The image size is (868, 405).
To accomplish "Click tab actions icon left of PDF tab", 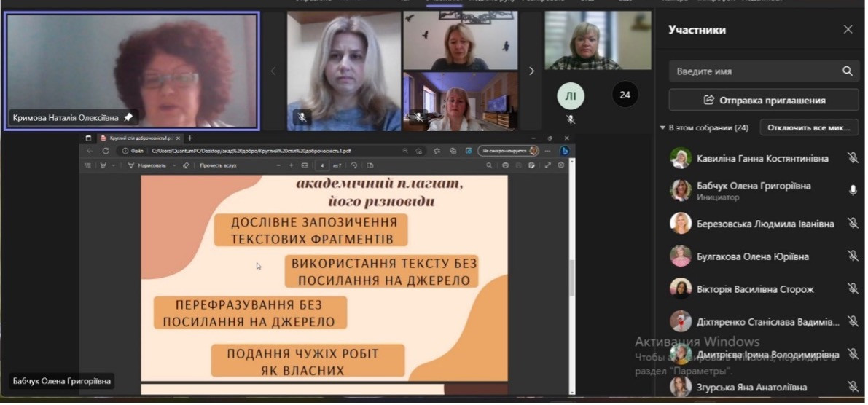I will [x=89, y=138].
